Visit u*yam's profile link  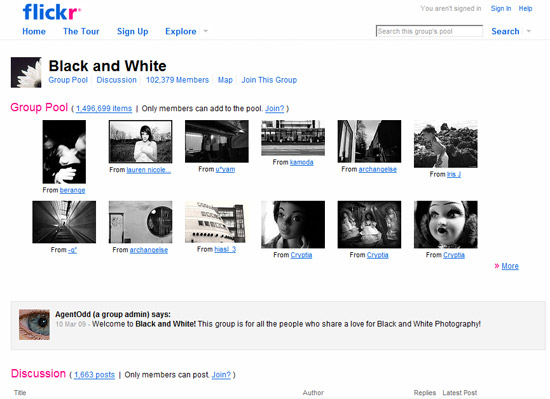[225, 170]
